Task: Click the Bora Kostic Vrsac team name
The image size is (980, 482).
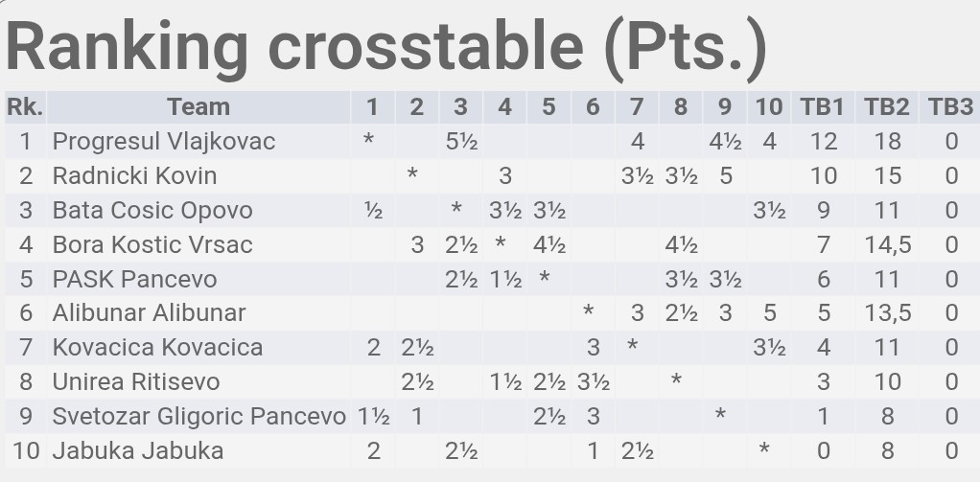Action: click(152, 244)
